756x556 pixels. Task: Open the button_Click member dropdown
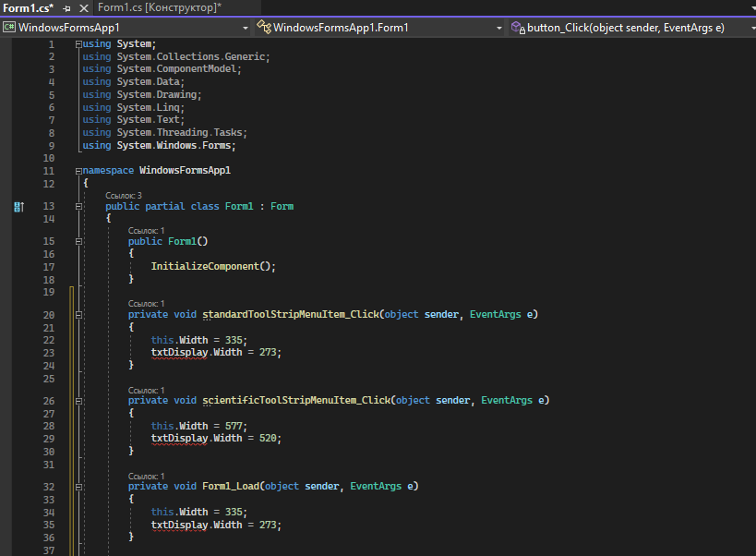pos(748,28)
